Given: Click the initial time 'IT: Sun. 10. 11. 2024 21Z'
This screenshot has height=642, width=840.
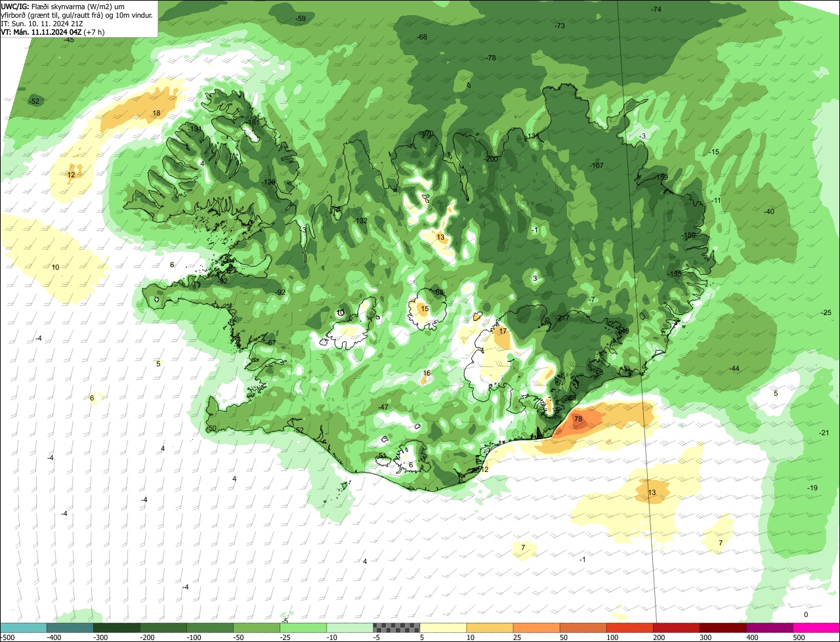Looking at the screenshot, I should (43, 23).
